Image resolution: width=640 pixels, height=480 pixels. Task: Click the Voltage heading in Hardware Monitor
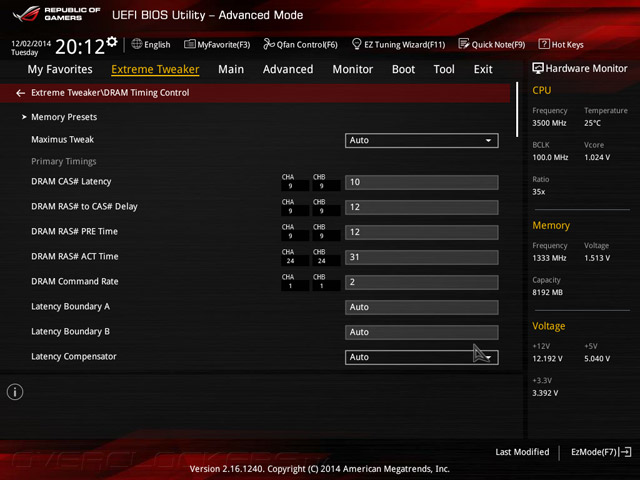(549, 326)
